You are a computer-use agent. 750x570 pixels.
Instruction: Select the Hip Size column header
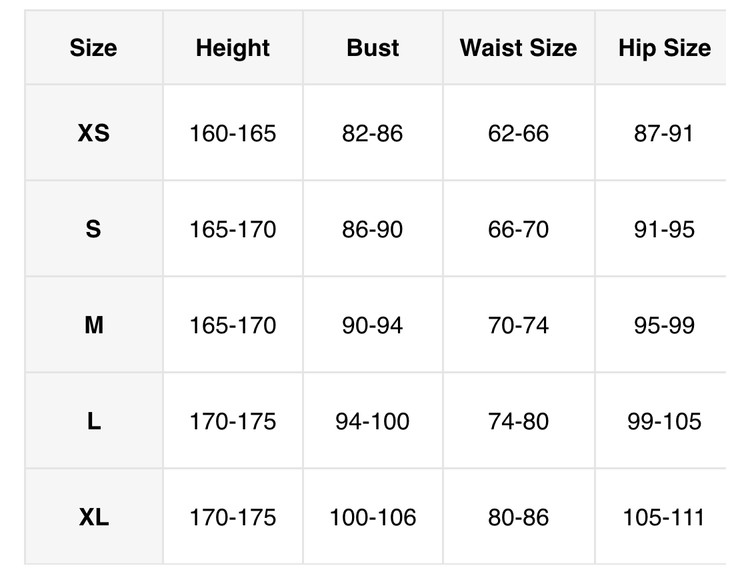[x=664, y=48]
